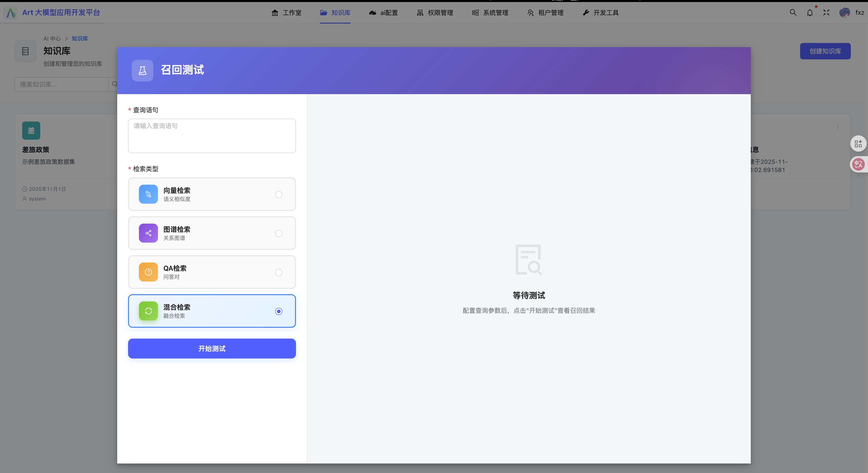Viewport: 868px width, 473px height.
Task: Select the QA检索 radio option
Action: 278,272
